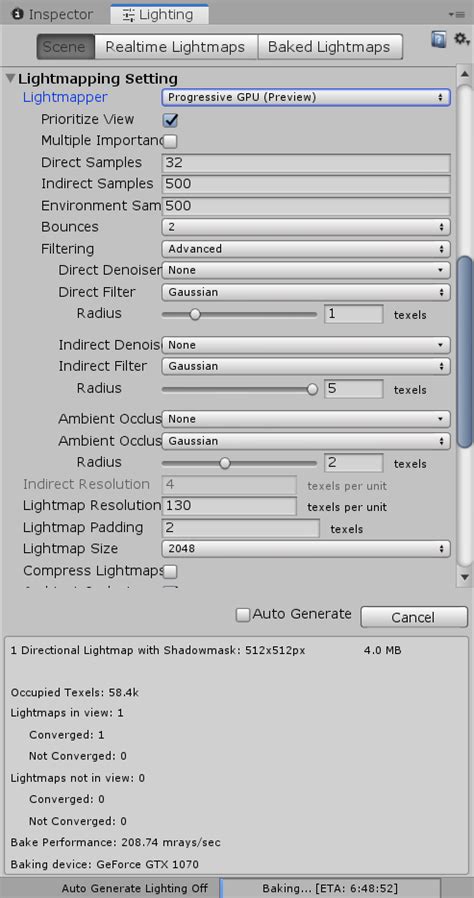Open the panel options menu icon
This screenshot has height=898, width=474.
456,14
